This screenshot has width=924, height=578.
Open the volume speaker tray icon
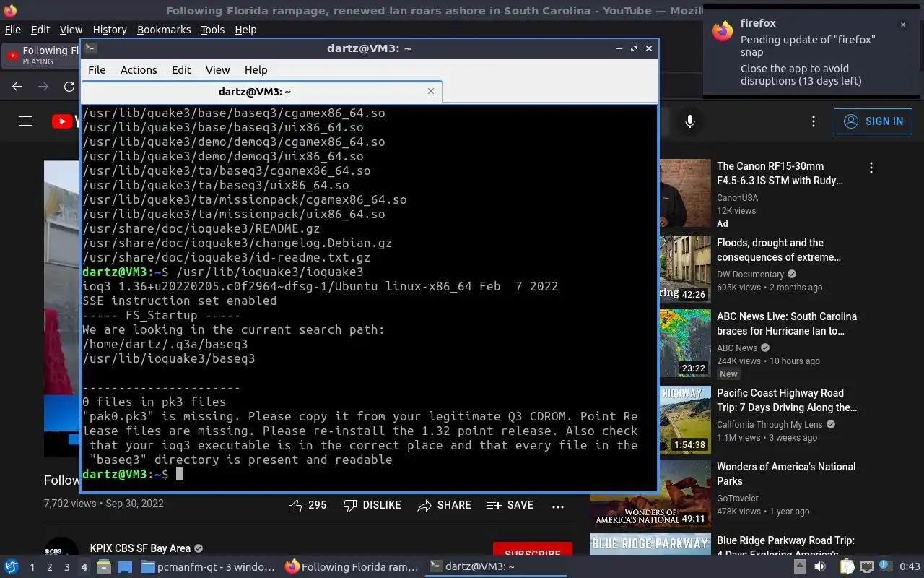click(820, 567)
